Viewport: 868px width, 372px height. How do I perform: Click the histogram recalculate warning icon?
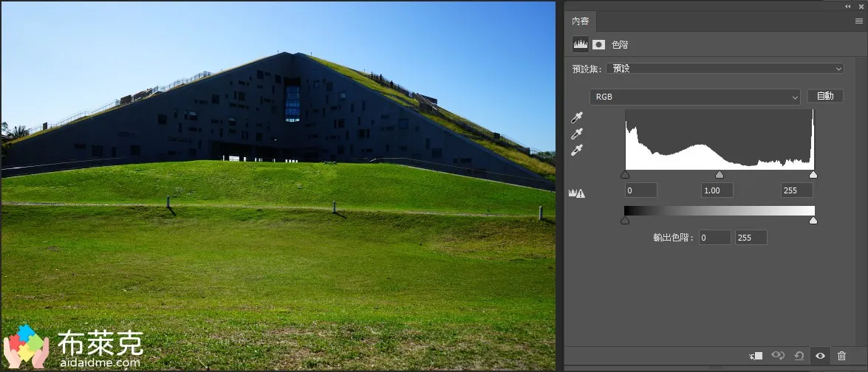[x=576, y=193]
